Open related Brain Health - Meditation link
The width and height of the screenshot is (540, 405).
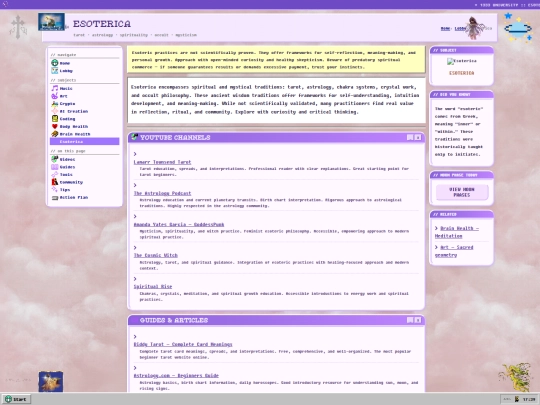click(x=457, y=232)
